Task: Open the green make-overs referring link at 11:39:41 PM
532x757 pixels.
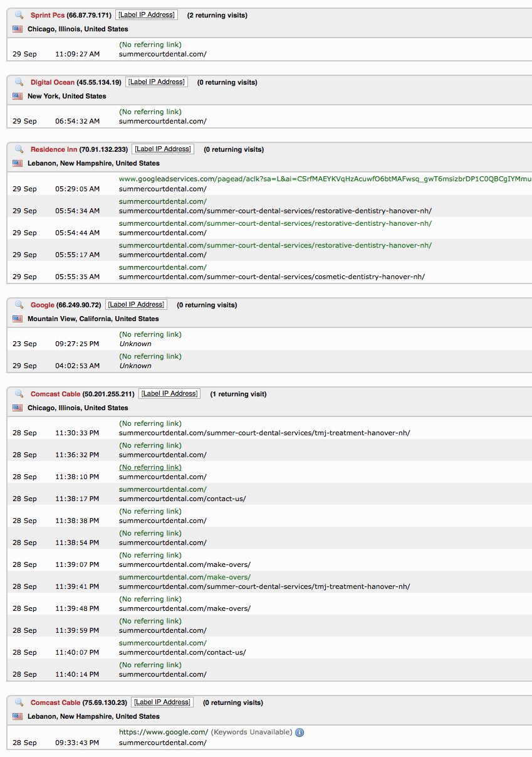Action: 185,577
